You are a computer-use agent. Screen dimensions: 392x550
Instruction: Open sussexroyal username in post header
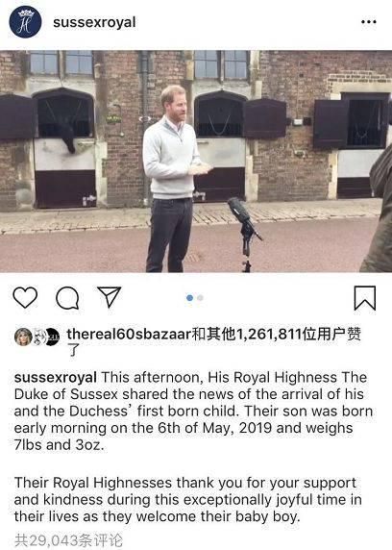pos(94,22)
